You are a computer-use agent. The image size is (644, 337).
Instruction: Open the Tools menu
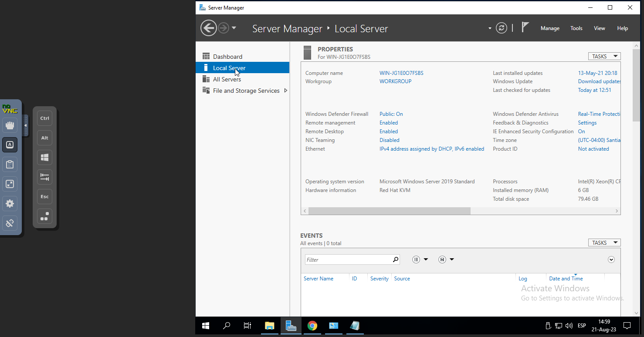click(576, 28)
